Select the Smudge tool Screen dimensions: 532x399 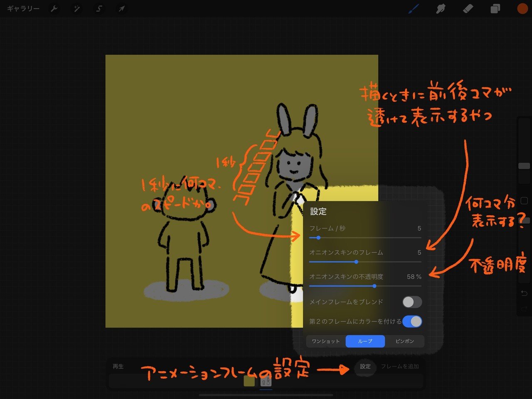(440, 8)
